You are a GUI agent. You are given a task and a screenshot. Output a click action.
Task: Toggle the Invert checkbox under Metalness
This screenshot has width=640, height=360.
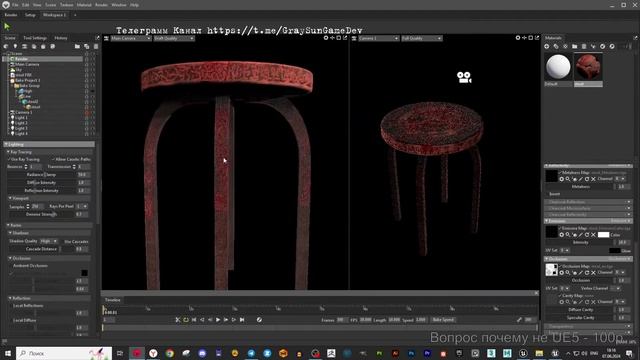[x=547, y=194]
